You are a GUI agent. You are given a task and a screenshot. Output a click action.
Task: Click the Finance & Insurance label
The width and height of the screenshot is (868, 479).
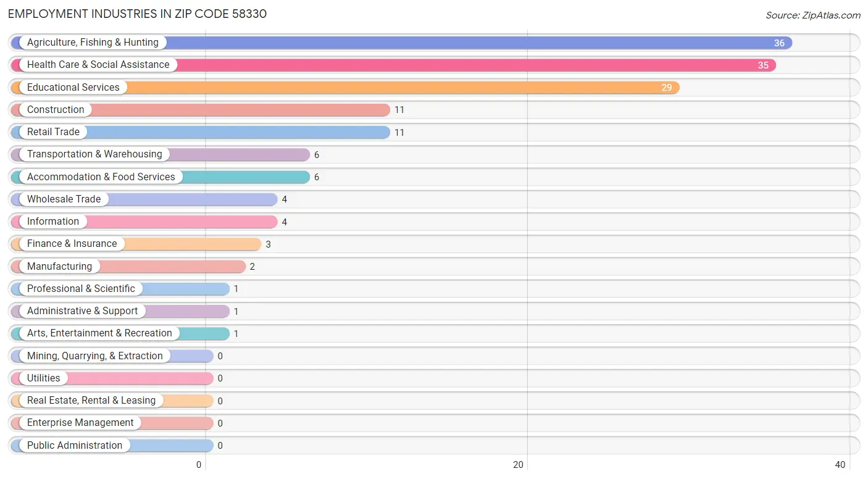(x=72, y=244)
